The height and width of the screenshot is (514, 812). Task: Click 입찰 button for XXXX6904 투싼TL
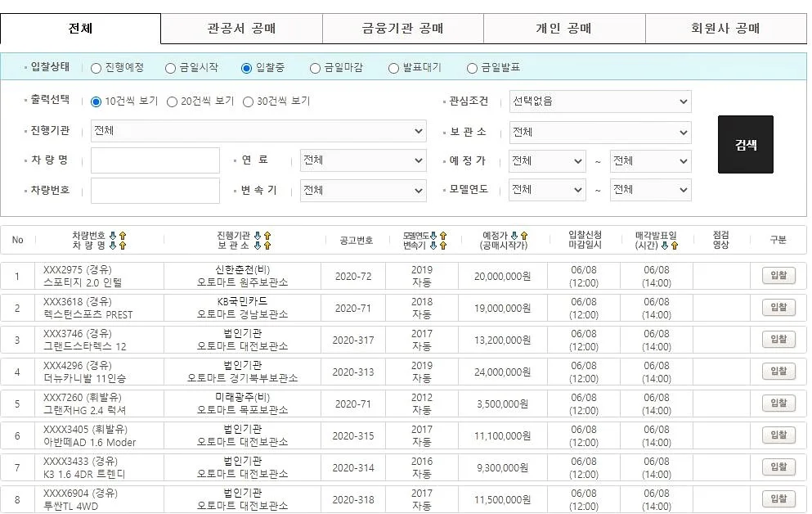point(778,499)
